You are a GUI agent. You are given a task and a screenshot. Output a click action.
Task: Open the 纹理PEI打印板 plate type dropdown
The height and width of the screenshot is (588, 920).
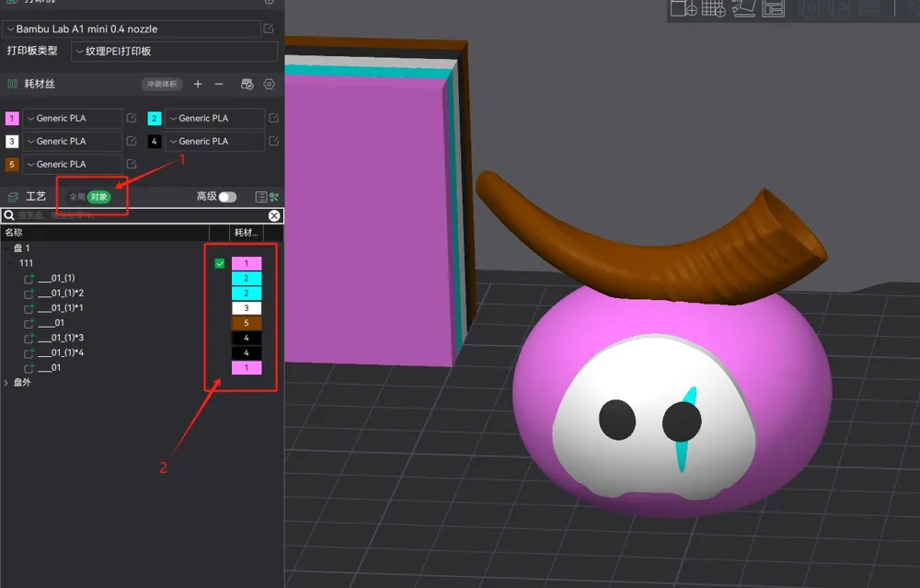(174, 51)
